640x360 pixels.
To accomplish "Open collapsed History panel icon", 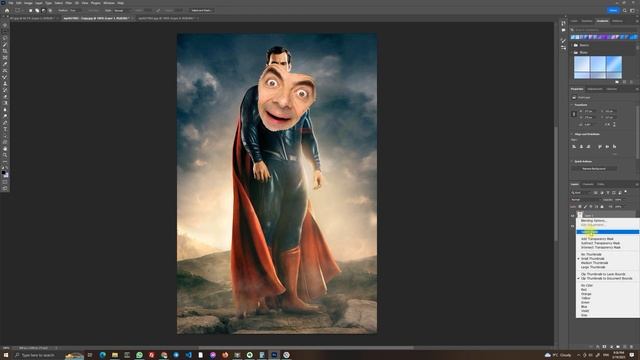I will tap(564, 23).
